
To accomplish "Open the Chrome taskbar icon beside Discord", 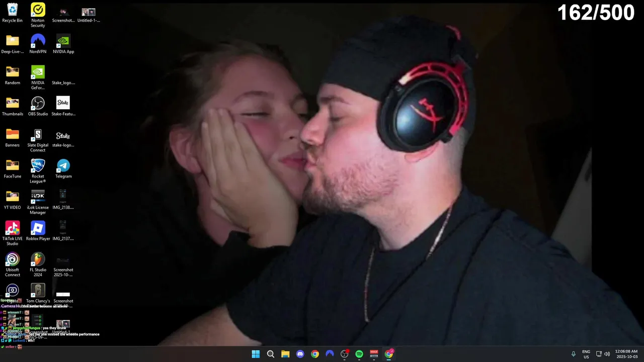I will tap(315, 354).
